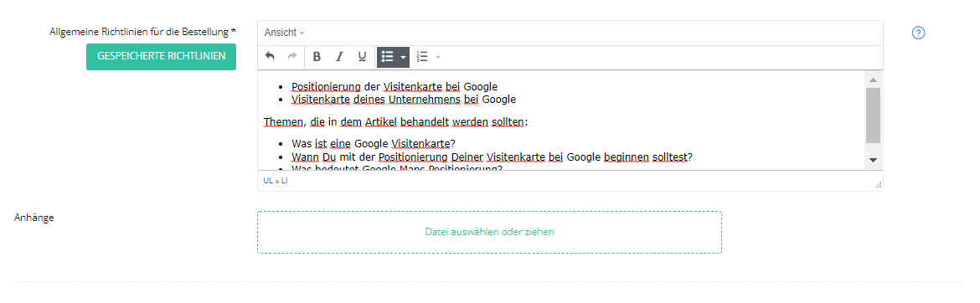The height and width of the screenshot is (303, 980).
Task: Click the Anhänge label
Action: tap(34, 218)
